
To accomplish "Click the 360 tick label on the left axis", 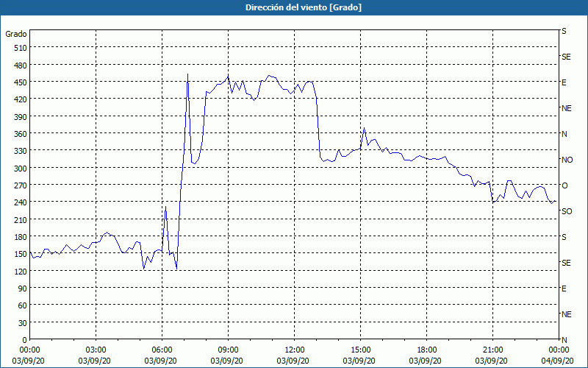I will [x=21, y=134].
